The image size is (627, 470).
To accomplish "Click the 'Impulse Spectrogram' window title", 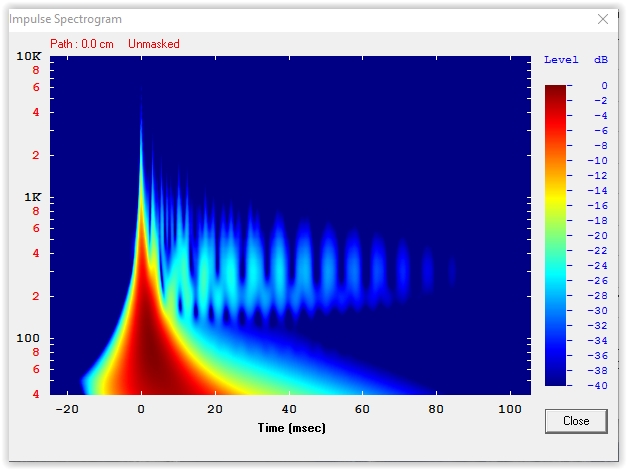I will tap(66, 19).
